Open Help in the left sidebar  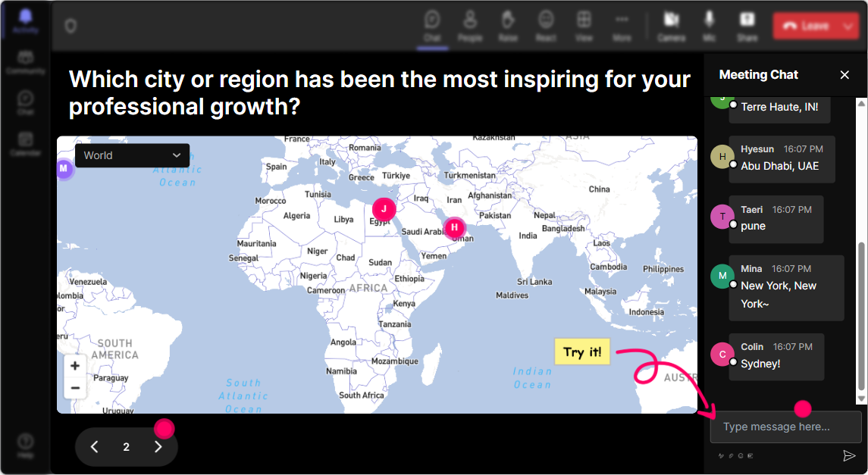click(26, 445)
